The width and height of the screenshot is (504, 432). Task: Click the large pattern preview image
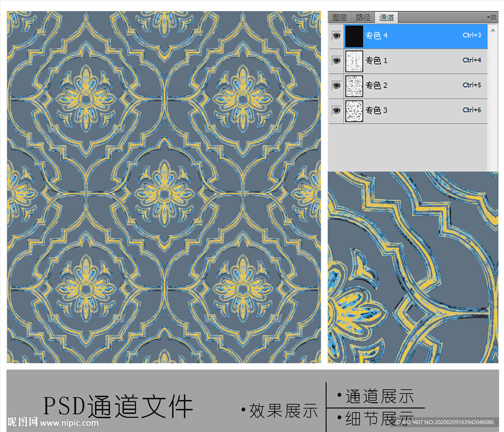[164, 187]
